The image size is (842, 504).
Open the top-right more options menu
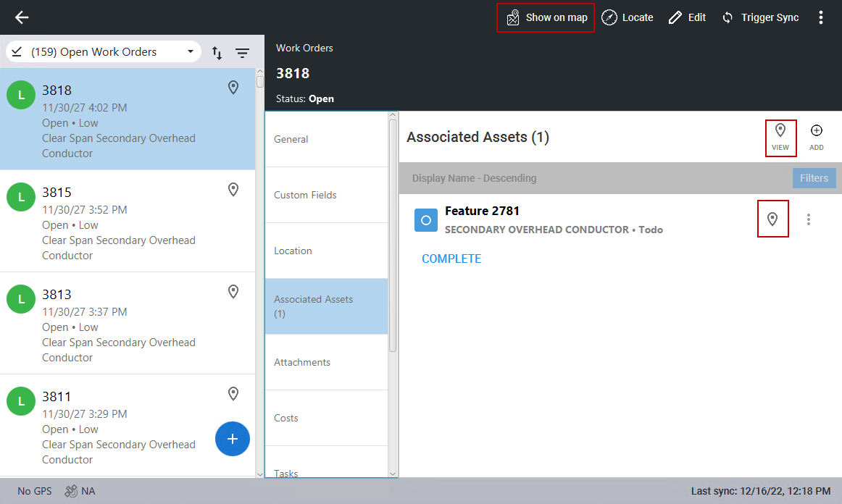(820, 17)
